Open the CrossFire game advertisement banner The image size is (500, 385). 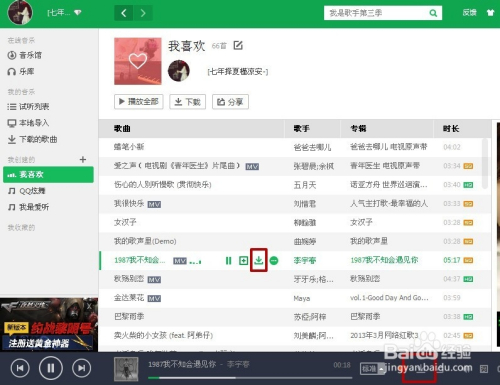49,325
